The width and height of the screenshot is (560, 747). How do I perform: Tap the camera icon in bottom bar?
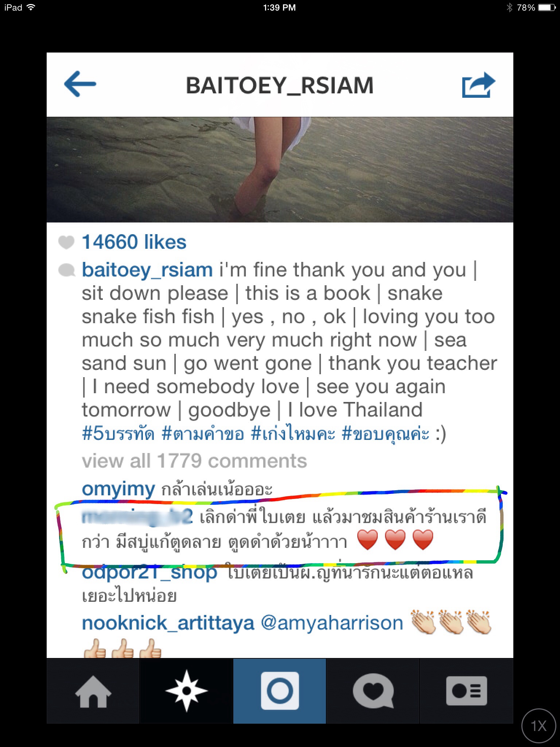(280, 691)
